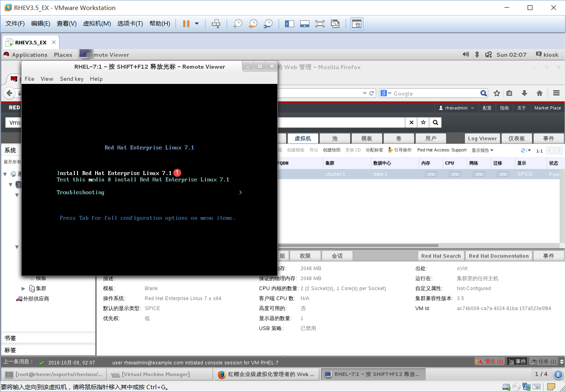
Task: Open the rhevadmin user dropdown
Action: pyautogui.click(x=456, y=108)
